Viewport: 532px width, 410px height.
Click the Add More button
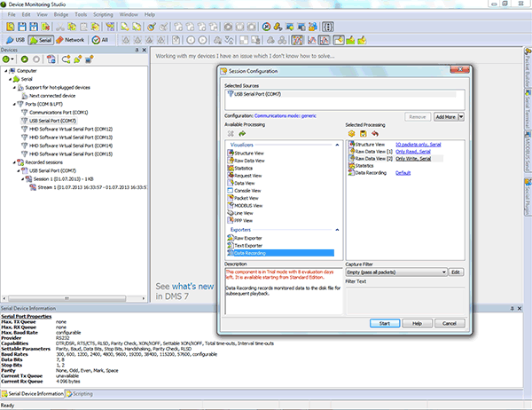pyautogui.click(x=446, y=117)
